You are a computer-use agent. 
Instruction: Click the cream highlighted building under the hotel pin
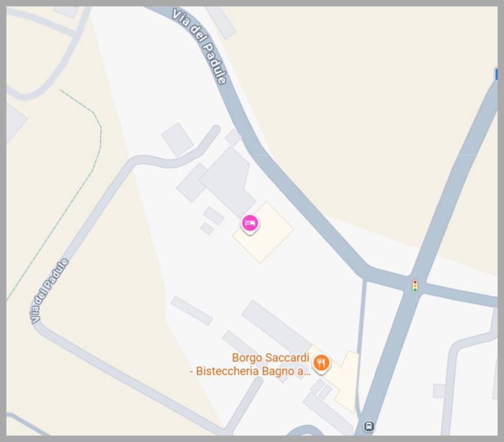[x=264, y=233]
